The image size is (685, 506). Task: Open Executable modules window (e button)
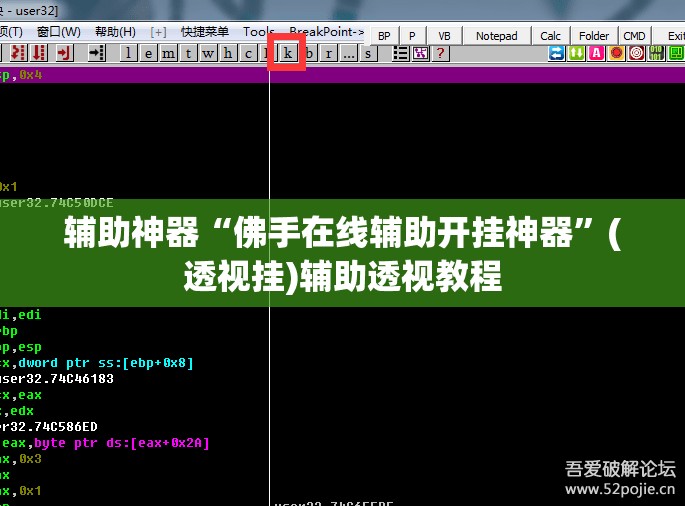tap(149, 53)
